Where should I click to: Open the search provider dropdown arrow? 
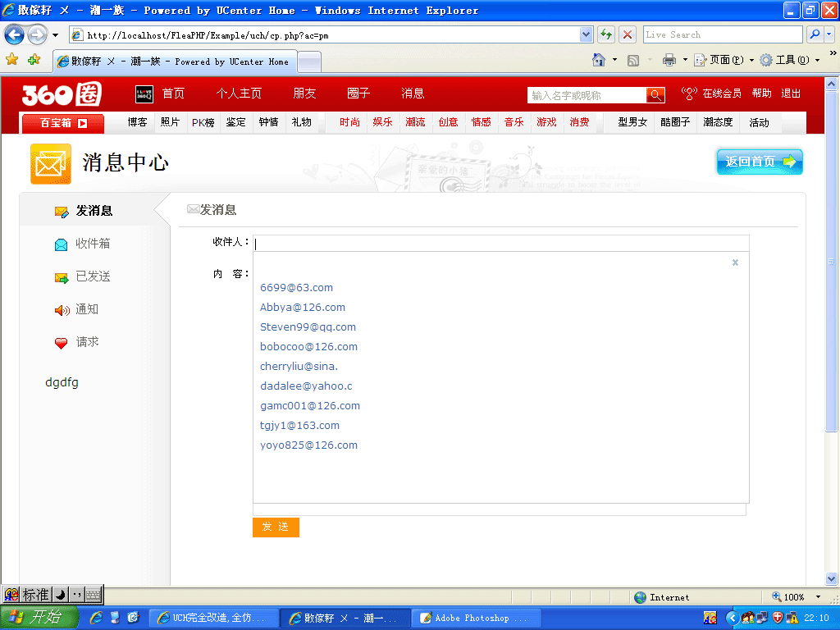pos(829,34)
